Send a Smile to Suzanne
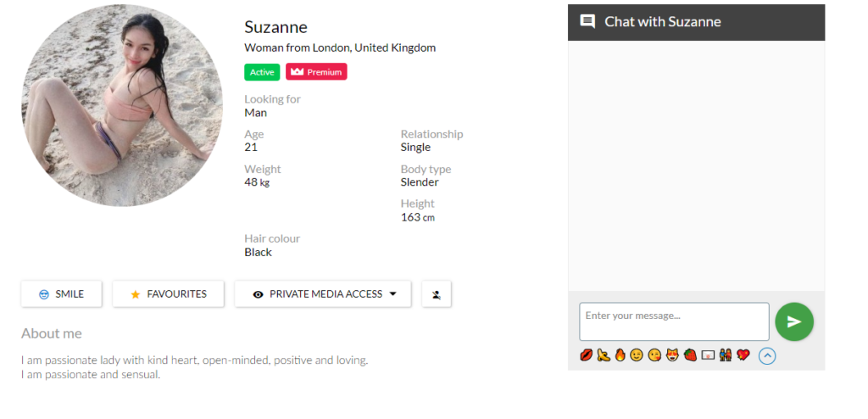 point(61,294)
